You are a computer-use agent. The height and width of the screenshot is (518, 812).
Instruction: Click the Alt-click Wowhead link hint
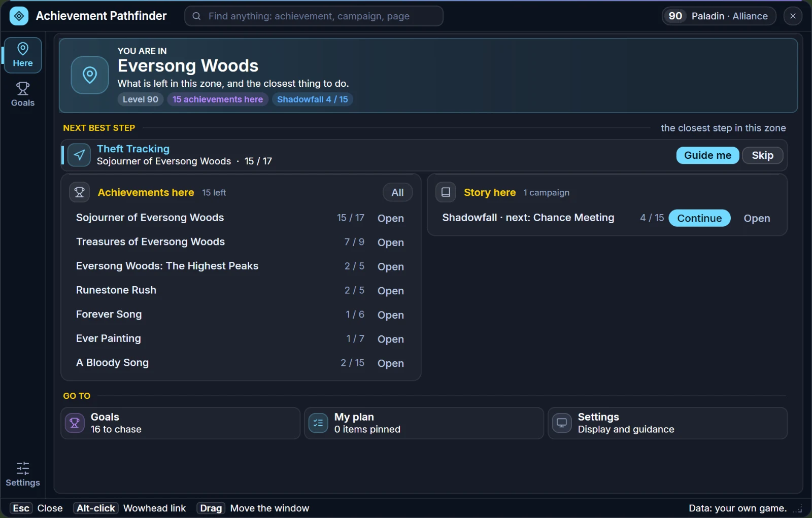tap(129, 508)
